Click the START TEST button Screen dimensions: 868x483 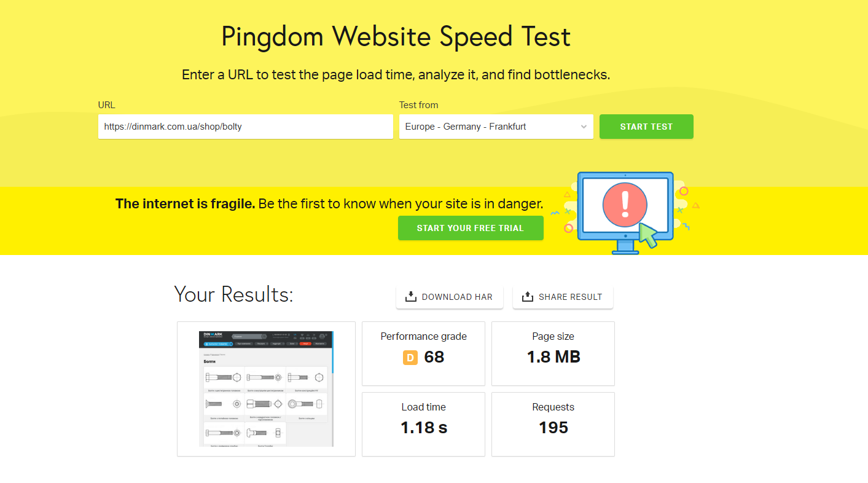pyautogui.click(x=646, y=127)
